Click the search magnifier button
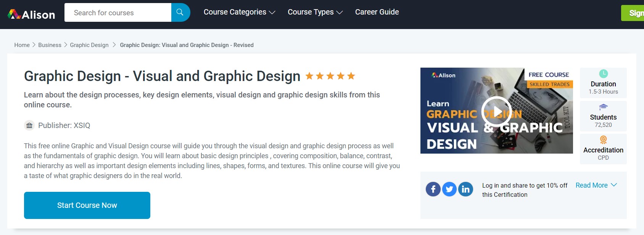This screenshot has height=235, width=644. pos(180,13)
